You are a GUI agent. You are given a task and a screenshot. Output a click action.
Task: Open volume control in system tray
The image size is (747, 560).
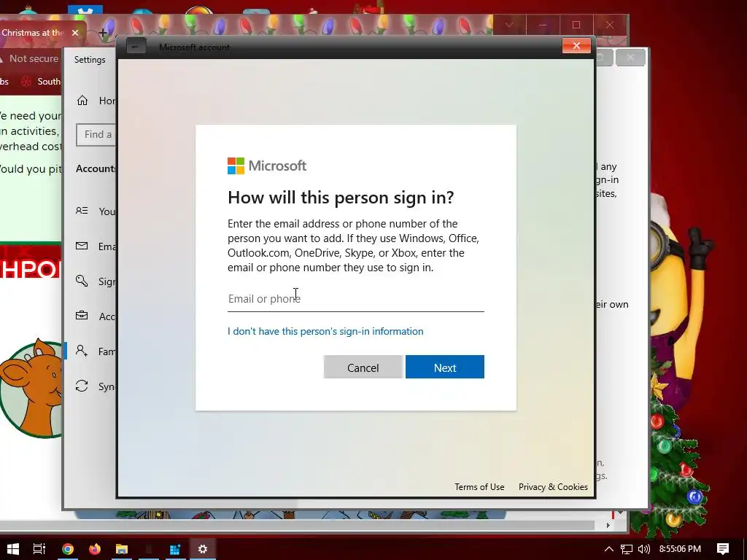pyautogui.click(x=643, y=549)
